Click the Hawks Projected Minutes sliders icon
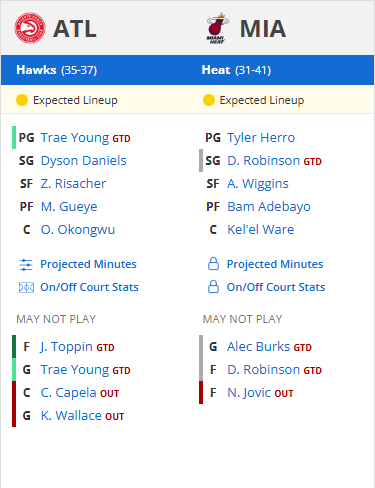This screenshot has width=375, height=488. 26,265
